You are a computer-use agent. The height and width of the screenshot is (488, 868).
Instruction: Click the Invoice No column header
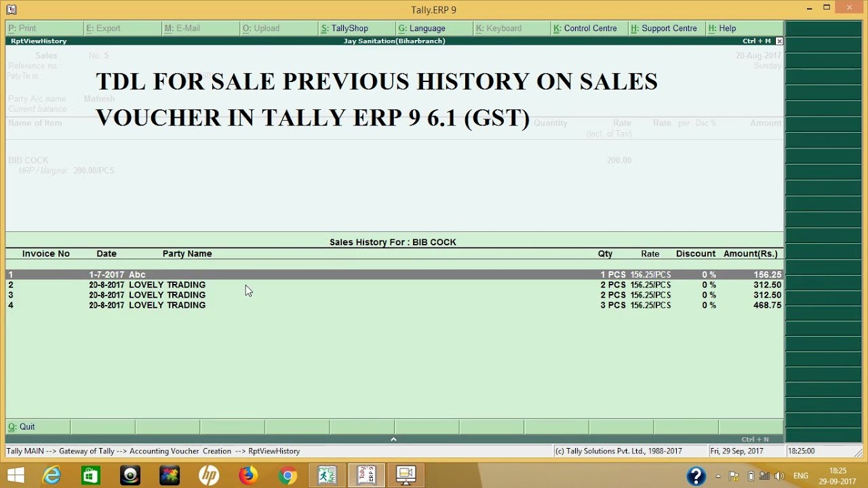(x=46, y=253)
